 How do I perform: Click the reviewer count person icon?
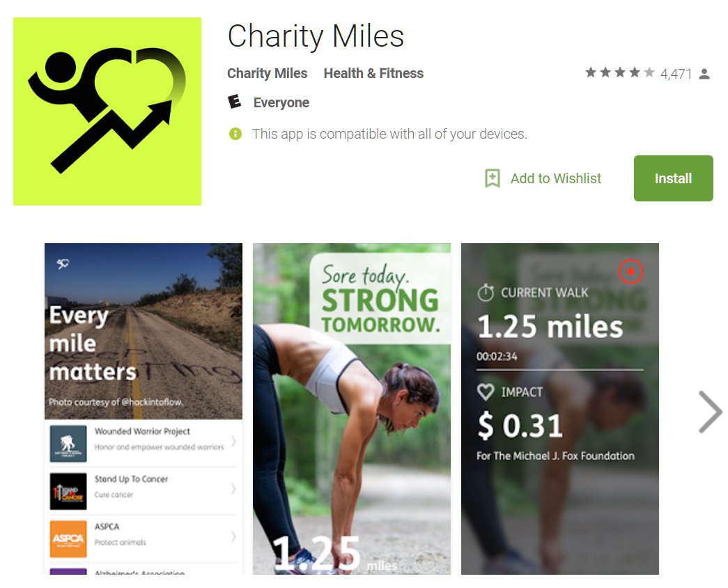pos(704,74)
